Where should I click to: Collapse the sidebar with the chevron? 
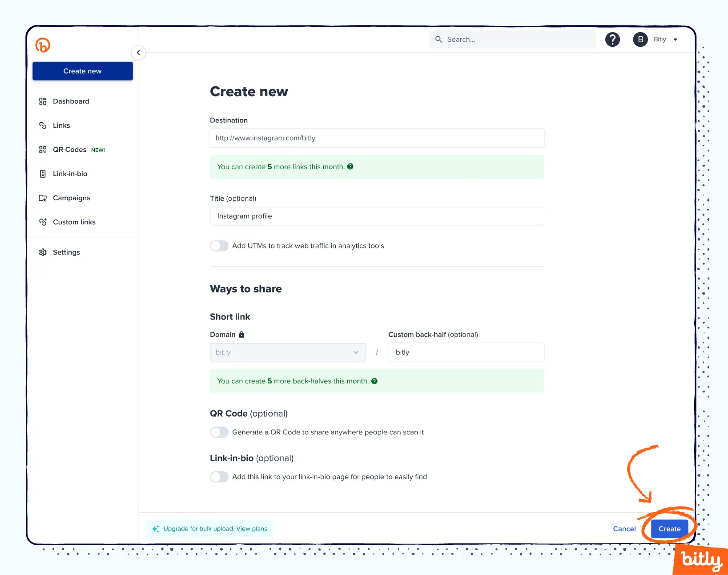(138, 53)
